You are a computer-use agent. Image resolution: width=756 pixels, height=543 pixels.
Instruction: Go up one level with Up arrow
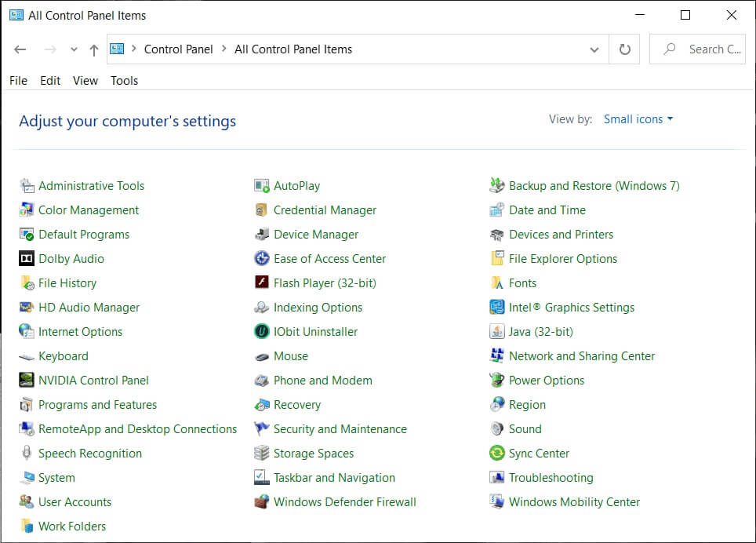(x=94, y=49)
